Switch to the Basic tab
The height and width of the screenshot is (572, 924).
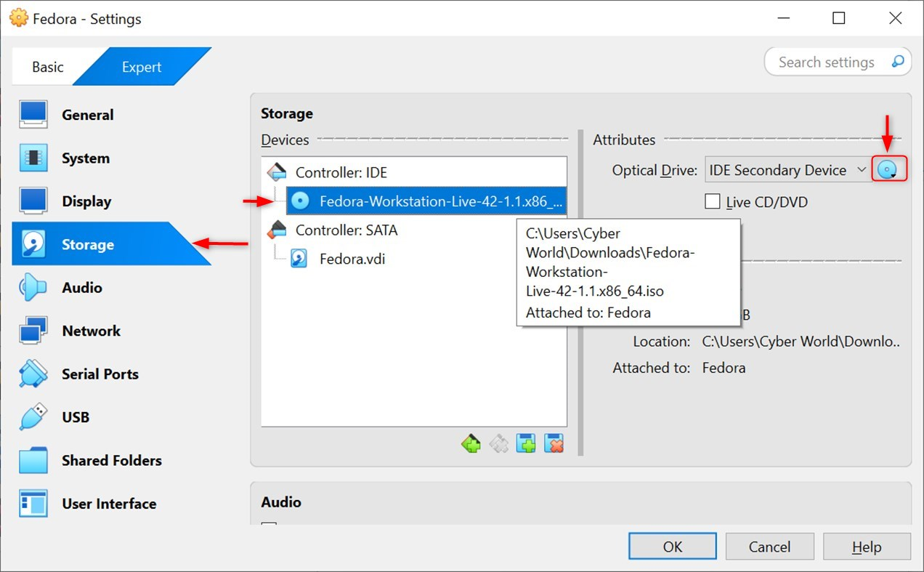[48, 67]
